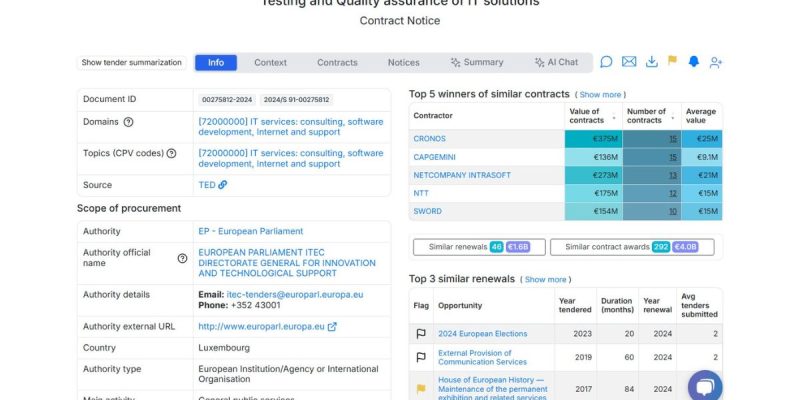
Task: Click document ID 00275812-2024 tag
Action: 227,100
